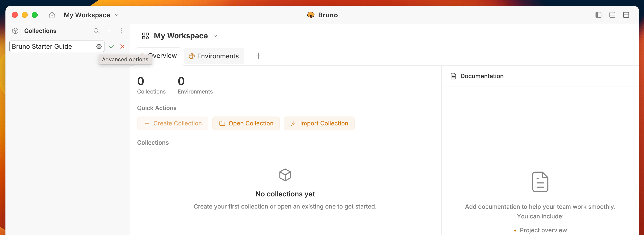Click the '0 Collections' stat
Screen dimensions: 644x235
(151, 86)
